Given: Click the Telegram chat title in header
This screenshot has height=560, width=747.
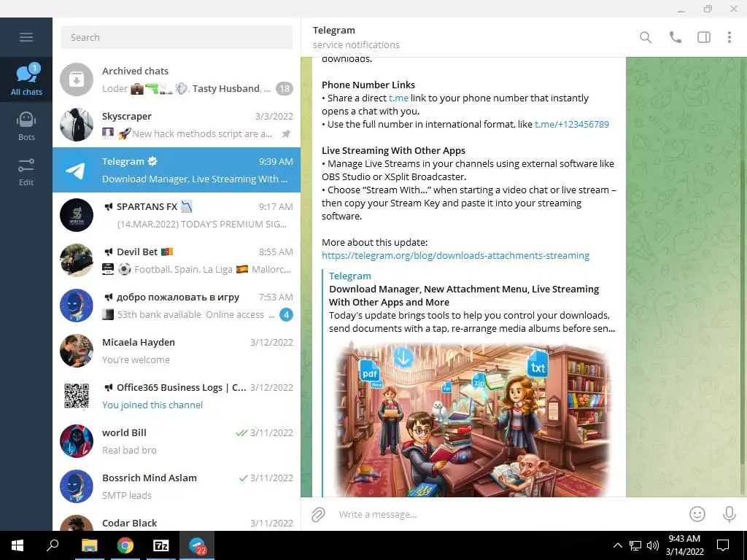Looking at the screenshot, I should tap(334, 30).
